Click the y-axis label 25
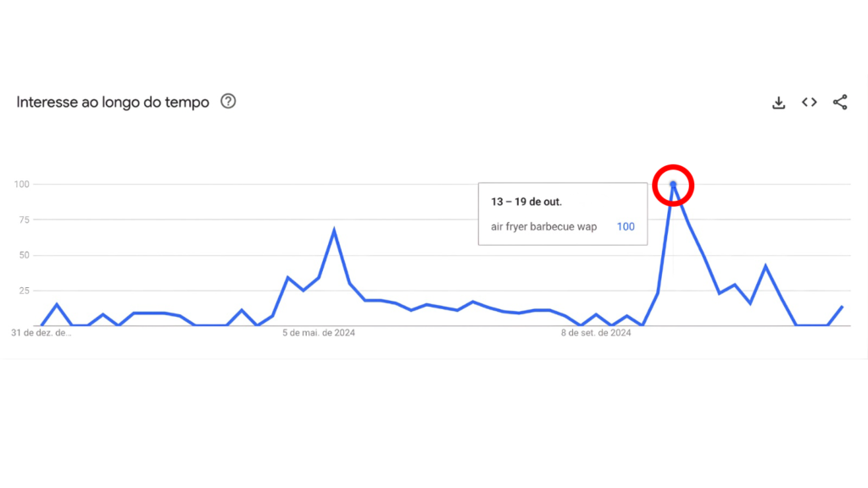 point(24,291)
